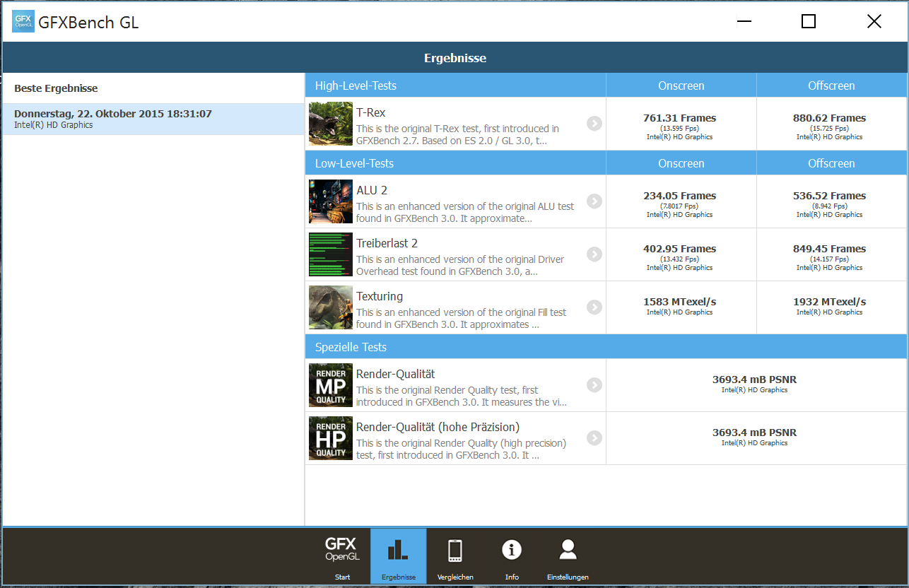Expand ALU 2 test details arrow
909x588 pixels.
point(594,201)
